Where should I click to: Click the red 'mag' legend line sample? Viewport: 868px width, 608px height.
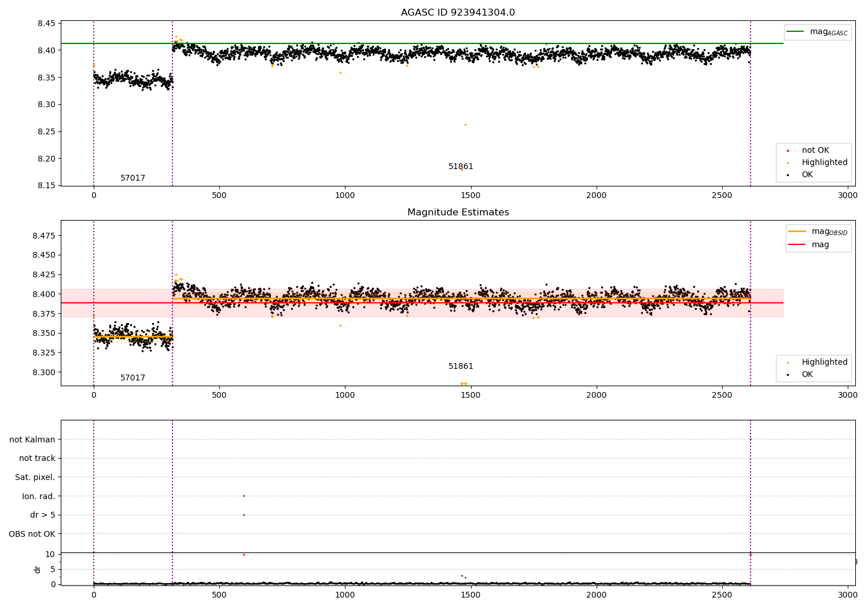pyautogui.click(x=797, y=244)
